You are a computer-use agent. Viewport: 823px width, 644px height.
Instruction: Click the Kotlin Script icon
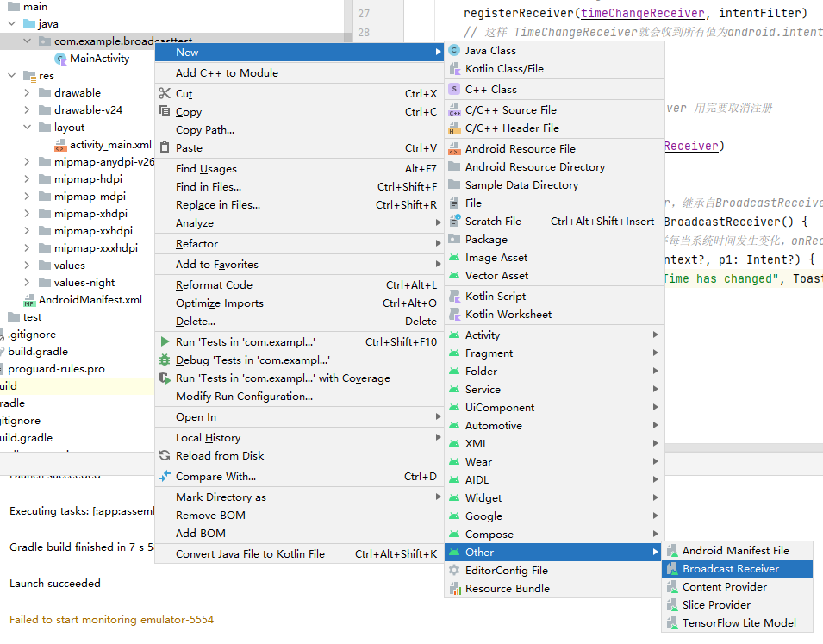pyautogui.click(x=454, y=297)
